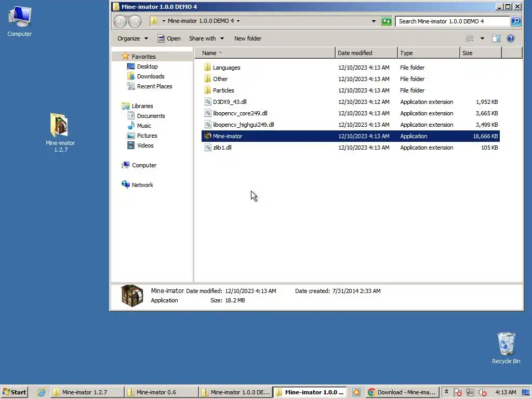Open Documents library
532x399 pixels.
(x=151, y=116)
